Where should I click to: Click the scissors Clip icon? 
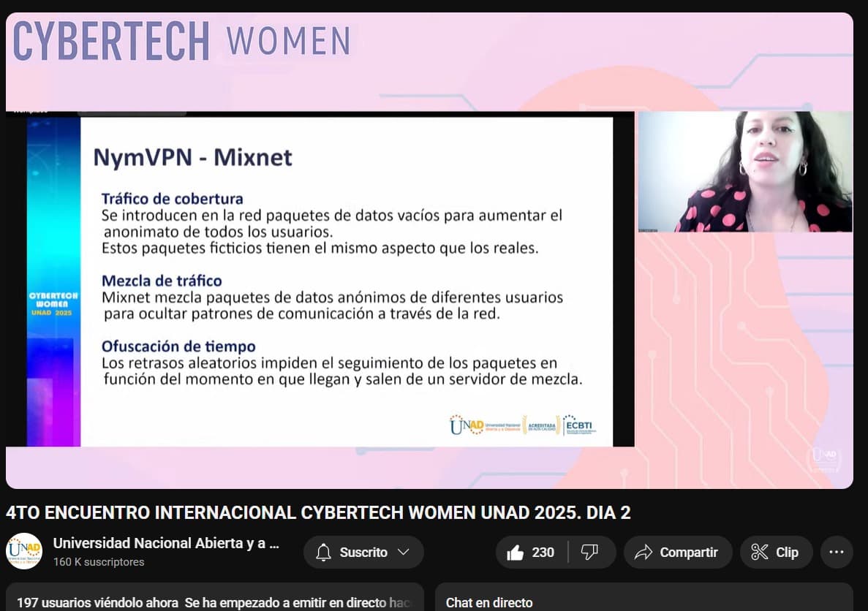click(x=760, y=553)
